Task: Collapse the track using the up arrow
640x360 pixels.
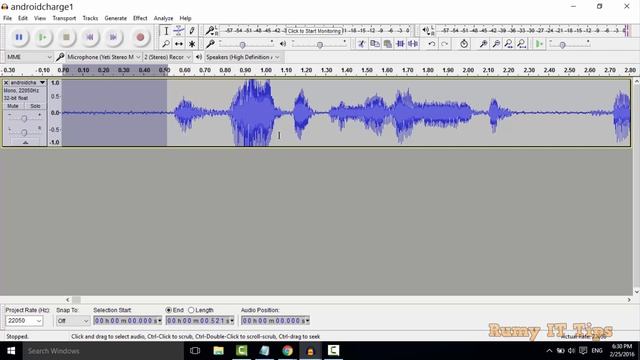Action: point(25,142)
